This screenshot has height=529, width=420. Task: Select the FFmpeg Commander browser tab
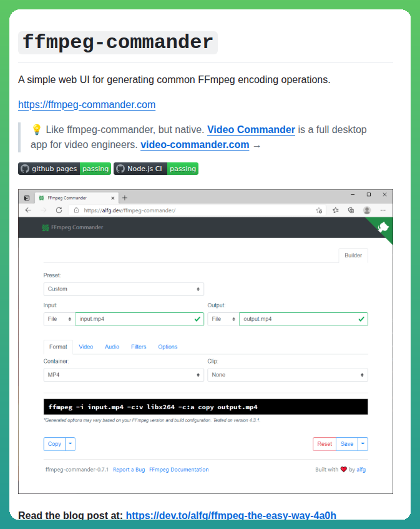(x=76, y=198)
